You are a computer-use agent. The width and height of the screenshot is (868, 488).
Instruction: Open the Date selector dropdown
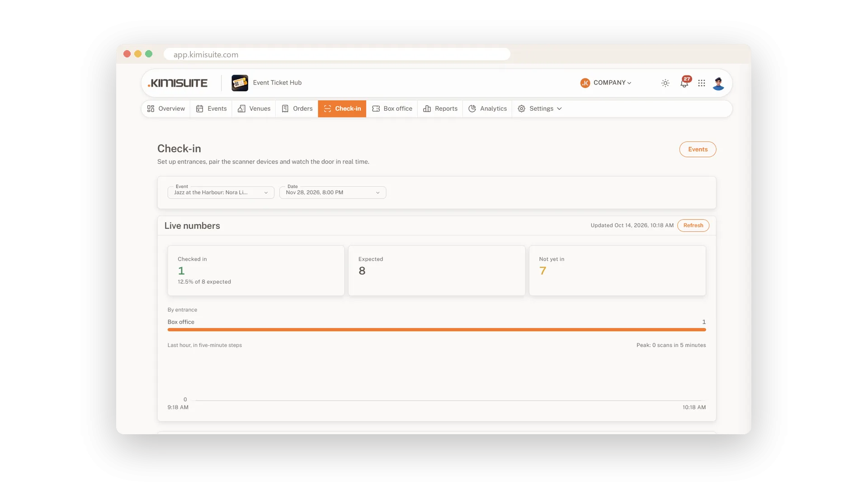tap(333, 192)
